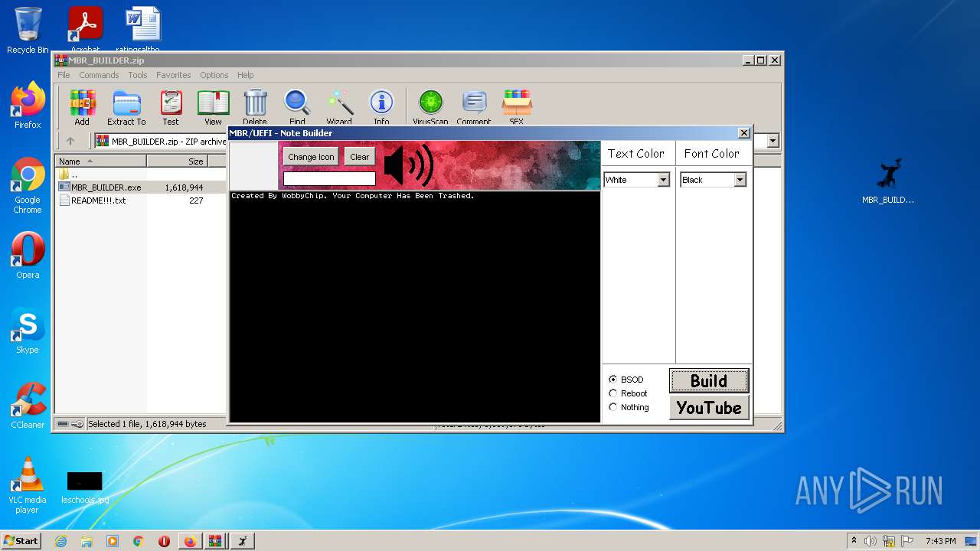This screenshot has width=980, height=551.
Task: Click the text field under Change Icon
Action: 329,178
